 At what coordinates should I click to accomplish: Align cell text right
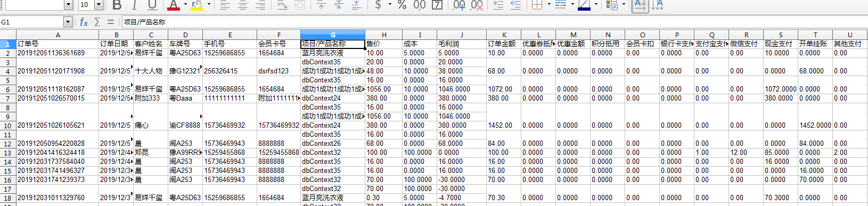point(260,5)
